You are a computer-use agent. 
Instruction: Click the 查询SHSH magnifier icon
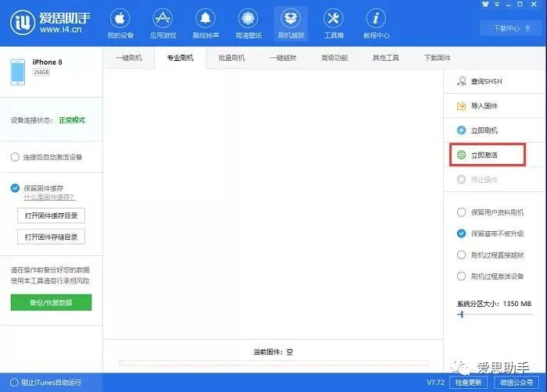(x=461, y=81)
